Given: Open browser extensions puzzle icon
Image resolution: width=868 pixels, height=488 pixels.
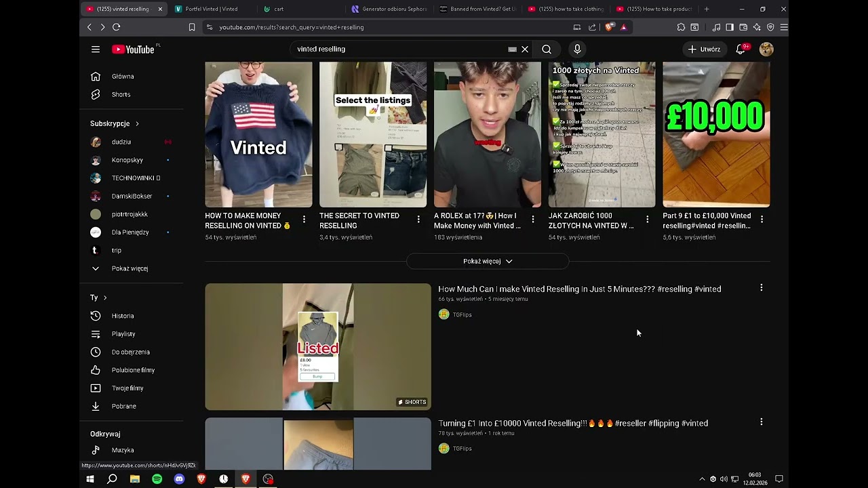Looking at the screenshot, I should [681, 27].
